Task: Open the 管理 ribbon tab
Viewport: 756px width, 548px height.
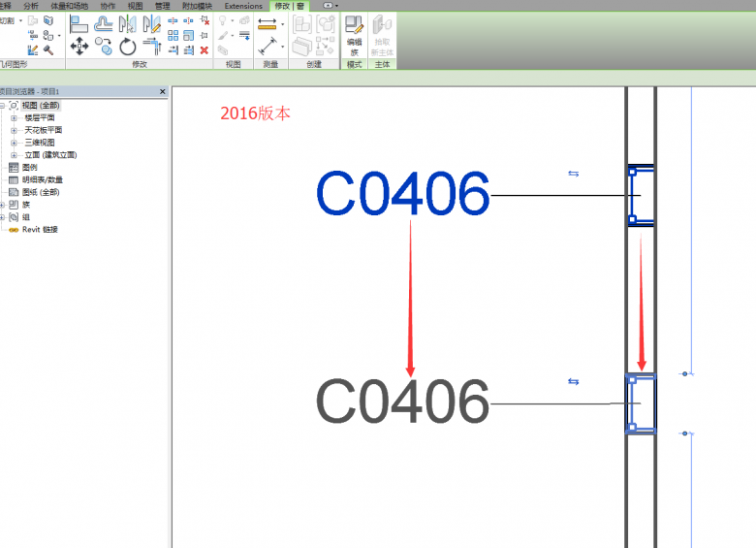Action: click(x=162, y=6)
